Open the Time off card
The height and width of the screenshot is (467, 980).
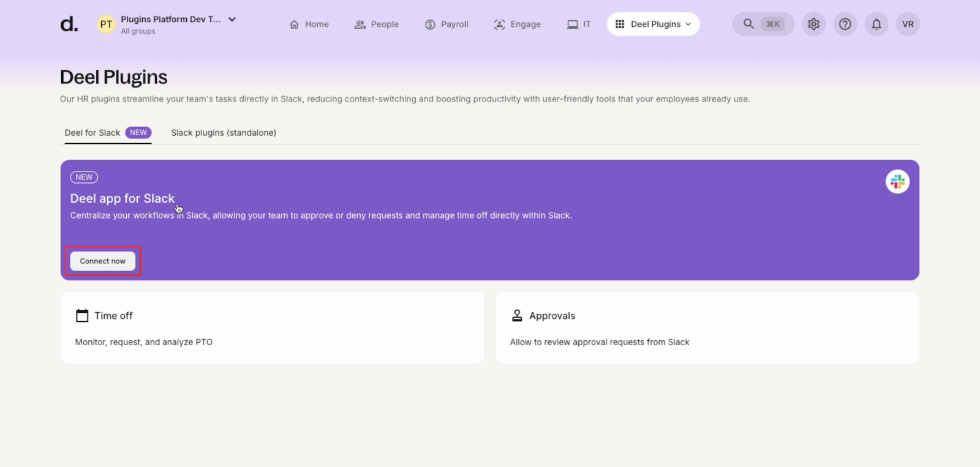[x=272, y=327]
